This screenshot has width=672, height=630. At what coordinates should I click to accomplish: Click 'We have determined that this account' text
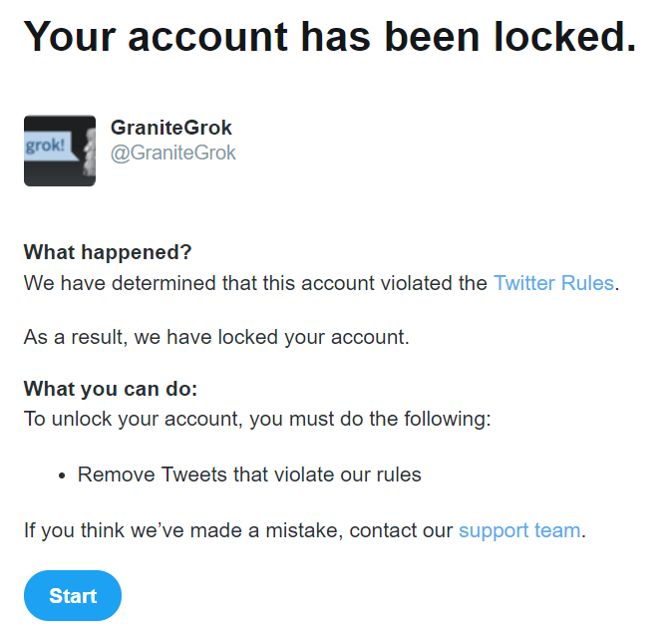189,283
